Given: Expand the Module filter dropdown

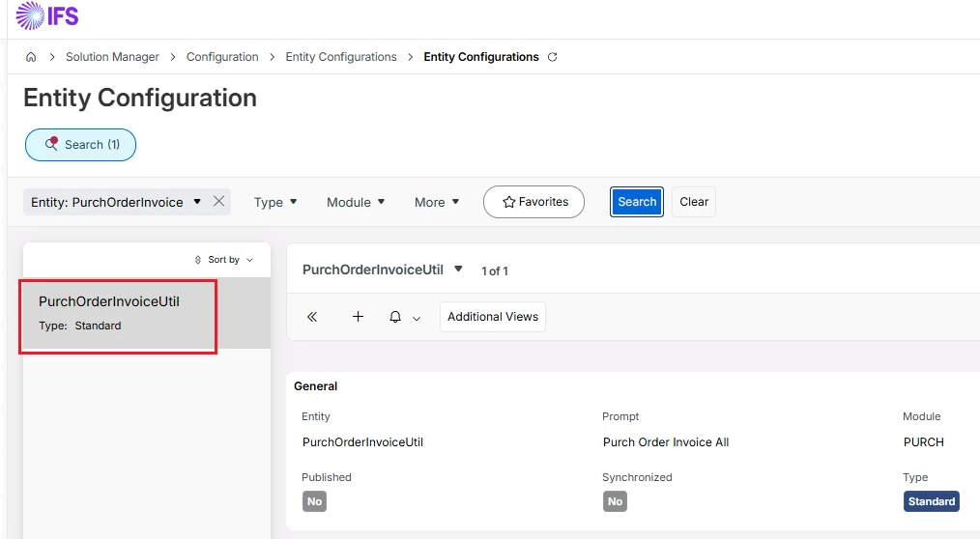Looking at the screenshot, I should tap(356, 202).
